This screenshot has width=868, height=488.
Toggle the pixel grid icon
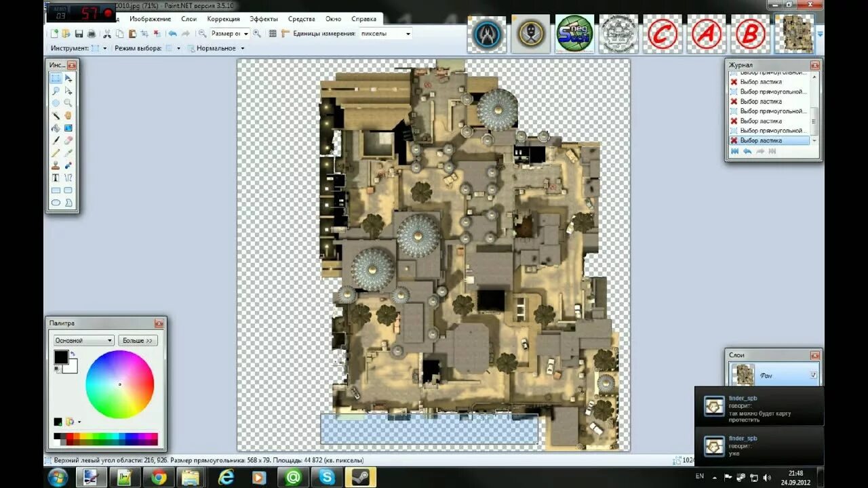point(273,33)
